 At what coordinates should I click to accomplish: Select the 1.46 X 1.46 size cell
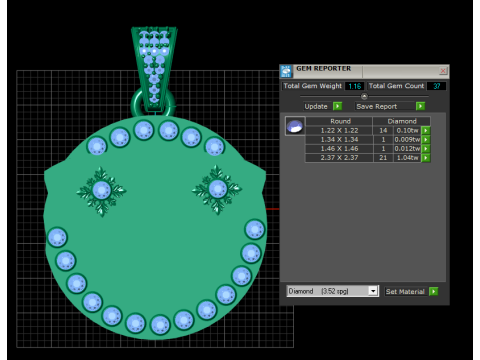[339, 148]
